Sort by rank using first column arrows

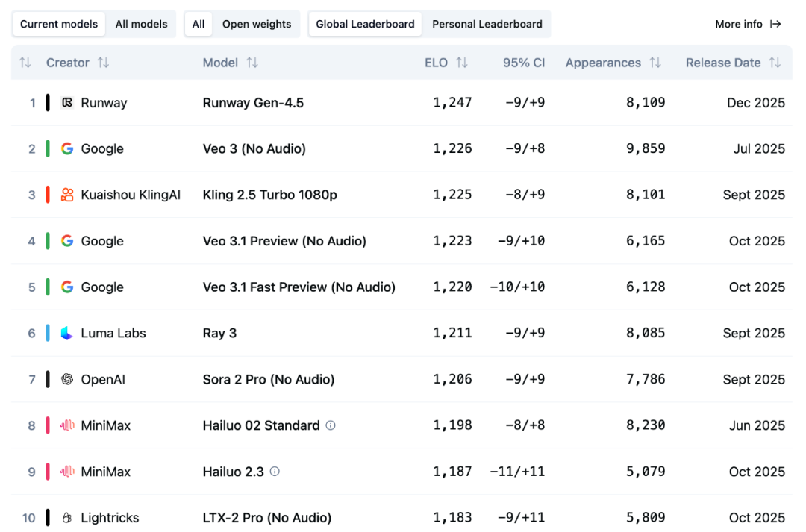[25, 63]
